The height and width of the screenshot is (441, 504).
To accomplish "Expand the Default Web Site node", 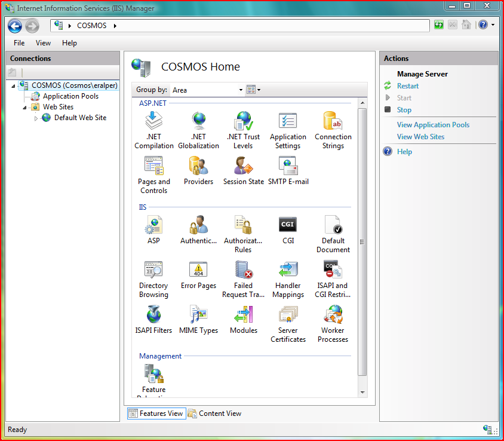I will coord(36,118).
